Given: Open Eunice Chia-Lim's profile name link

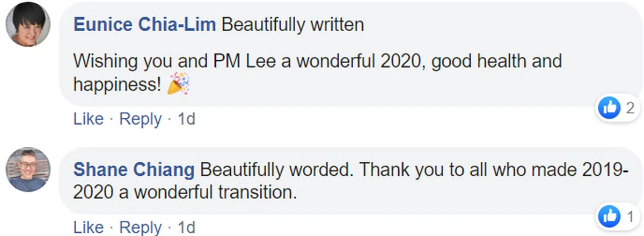Looking at the screenshot, I should 144,25.
